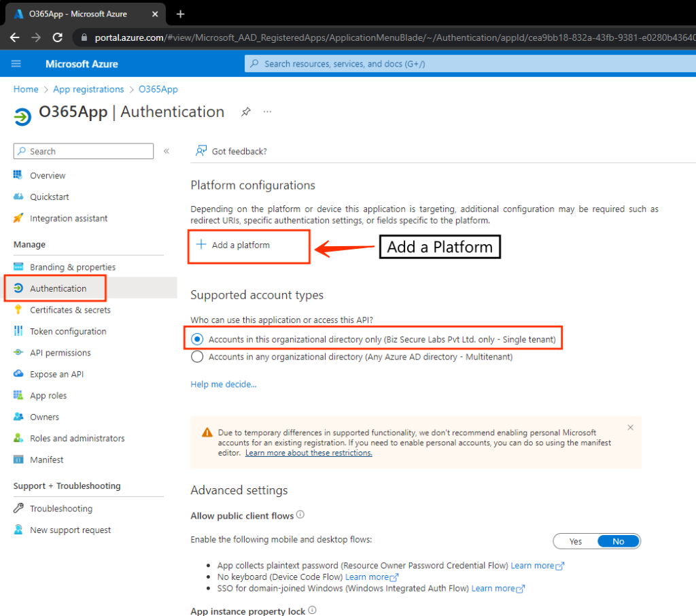Viewport: 696px width, 616px height.
Task: Dismiss the personal accounts warning banner
Action: 630,428
